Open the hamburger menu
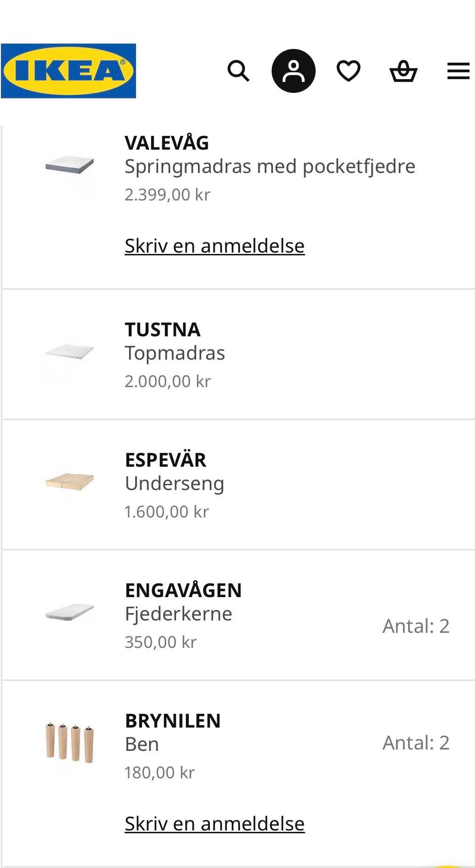The image size is (475, 868). click(458, 71)
